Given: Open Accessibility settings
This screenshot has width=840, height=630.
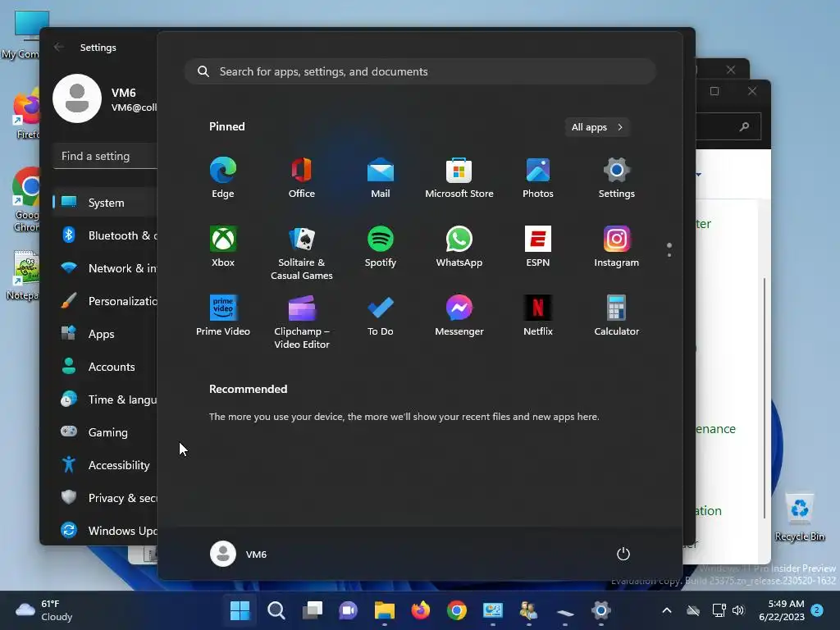Looking at the screenshot, I should [x=105, y=465].
